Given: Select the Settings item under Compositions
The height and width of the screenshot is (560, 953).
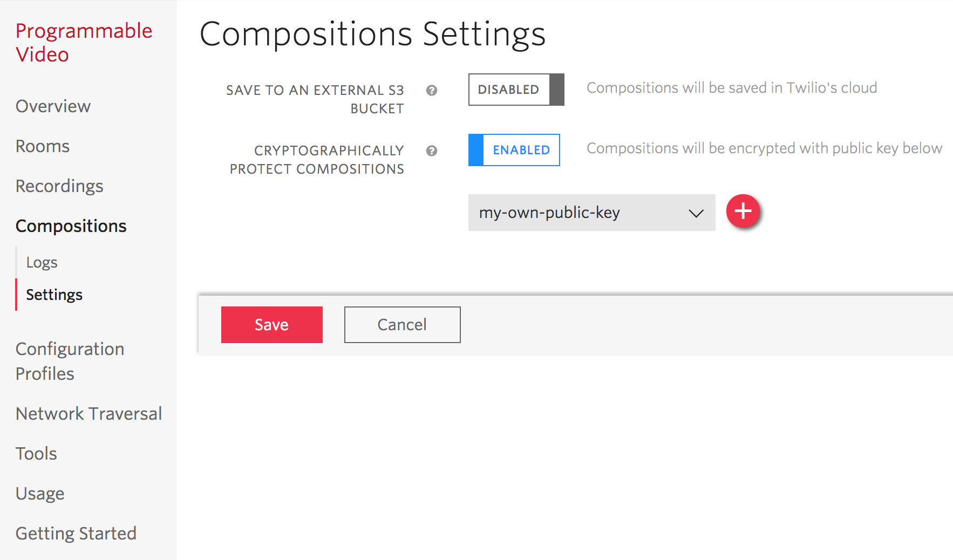Looking at the screenshot, I should [54, 295].
